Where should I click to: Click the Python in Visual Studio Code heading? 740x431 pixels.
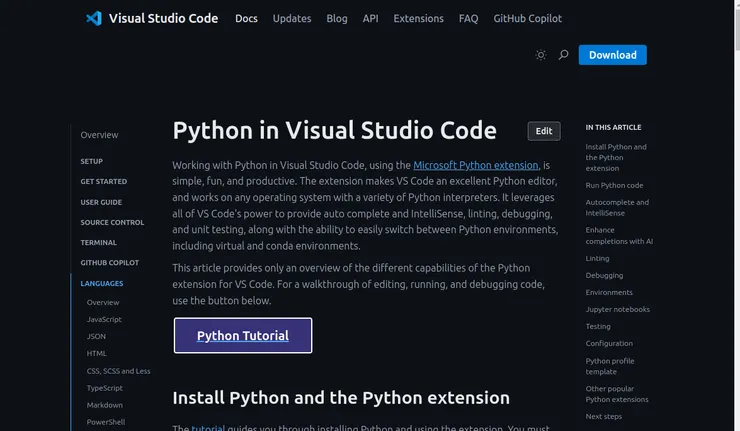coord(334,130)
